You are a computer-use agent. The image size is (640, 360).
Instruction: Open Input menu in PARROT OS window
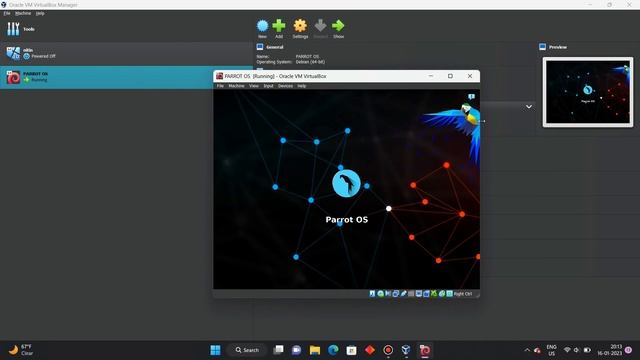[269, 86]
